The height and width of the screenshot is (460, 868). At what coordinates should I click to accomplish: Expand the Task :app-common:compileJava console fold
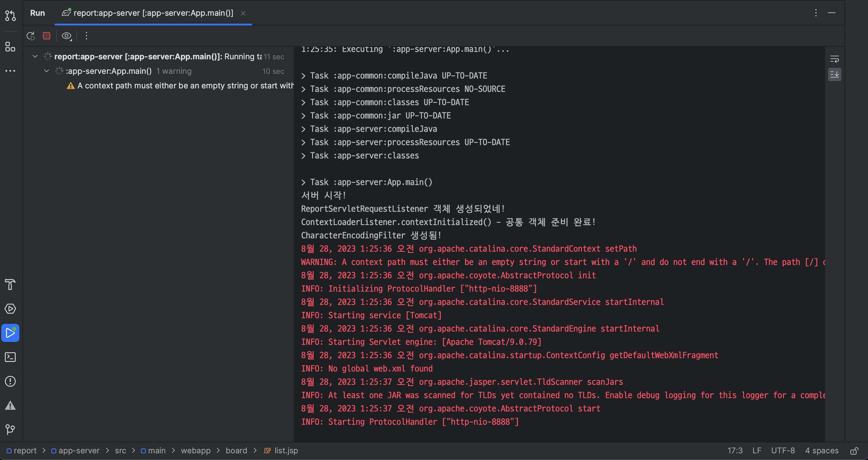(x=303, y=76)
